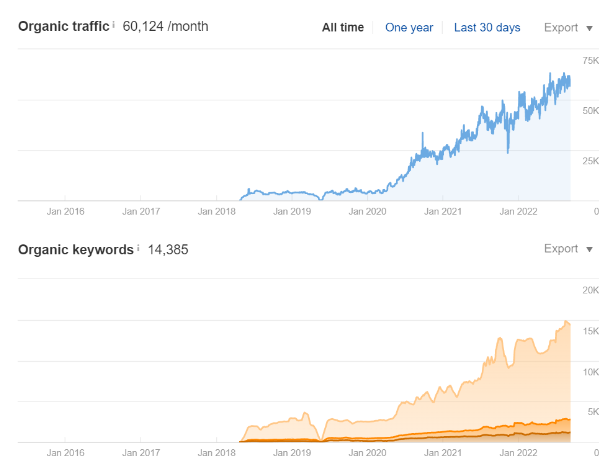This screenshot has height=469, width=616.
Task: Open the Export dropdown for Organic traffic
Action: coord(568,28)
